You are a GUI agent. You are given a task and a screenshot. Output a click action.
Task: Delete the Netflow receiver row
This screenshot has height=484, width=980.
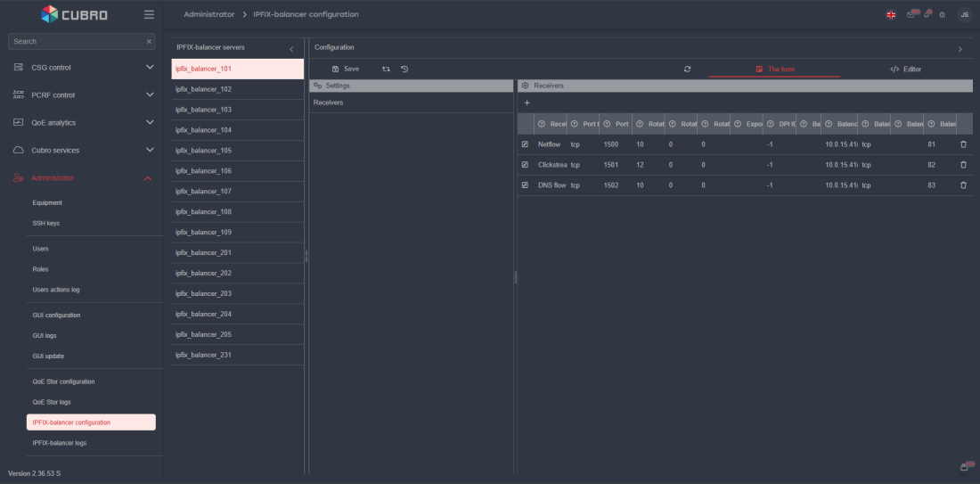(963, 144)
